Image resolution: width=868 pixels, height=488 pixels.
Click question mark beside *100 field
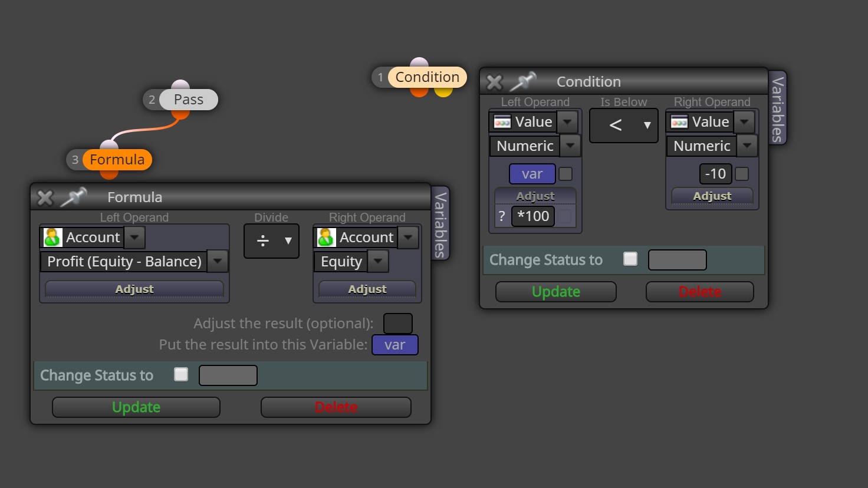[x=502, y=216]
